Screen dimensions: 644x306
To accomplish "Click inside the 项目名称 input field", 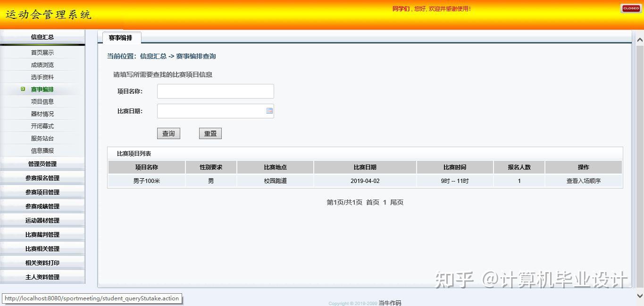I will [215, 91].
